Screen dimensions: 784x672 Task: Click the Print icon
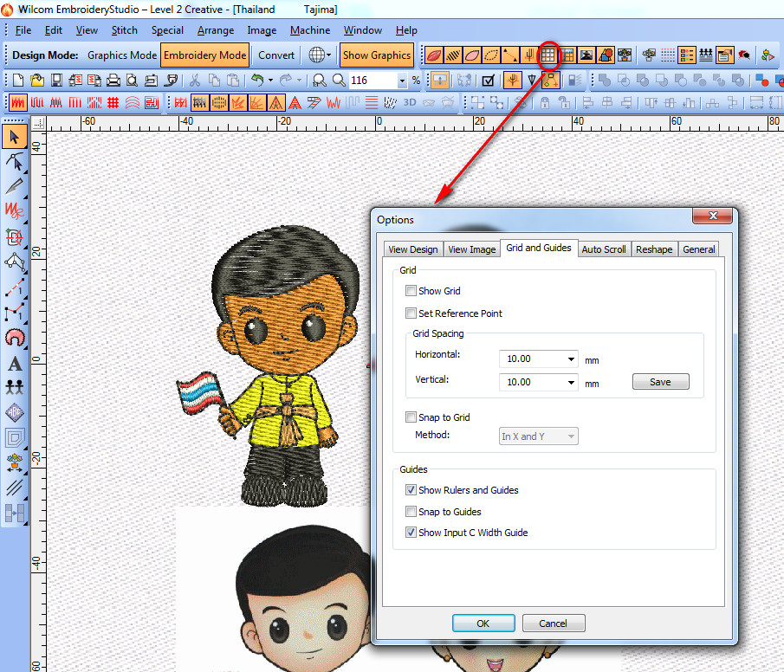pyautogui.click(x=113, y=80)
